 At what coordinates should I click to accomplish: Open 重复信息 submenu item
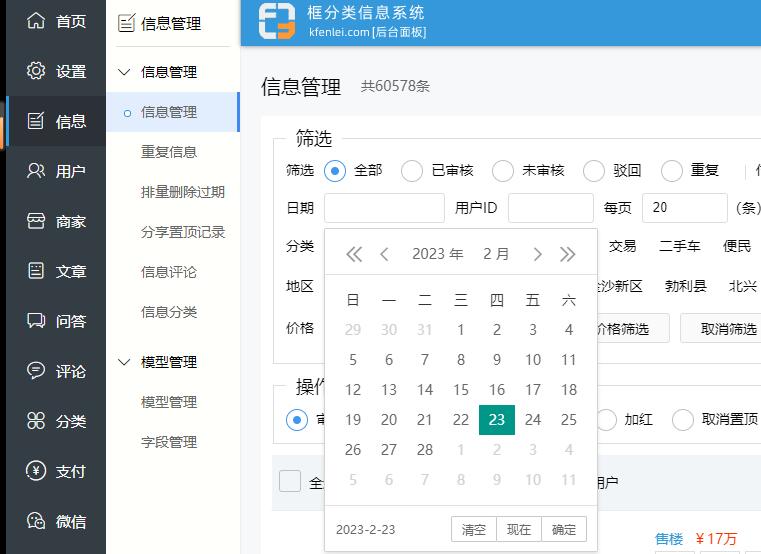pos(169,152)
